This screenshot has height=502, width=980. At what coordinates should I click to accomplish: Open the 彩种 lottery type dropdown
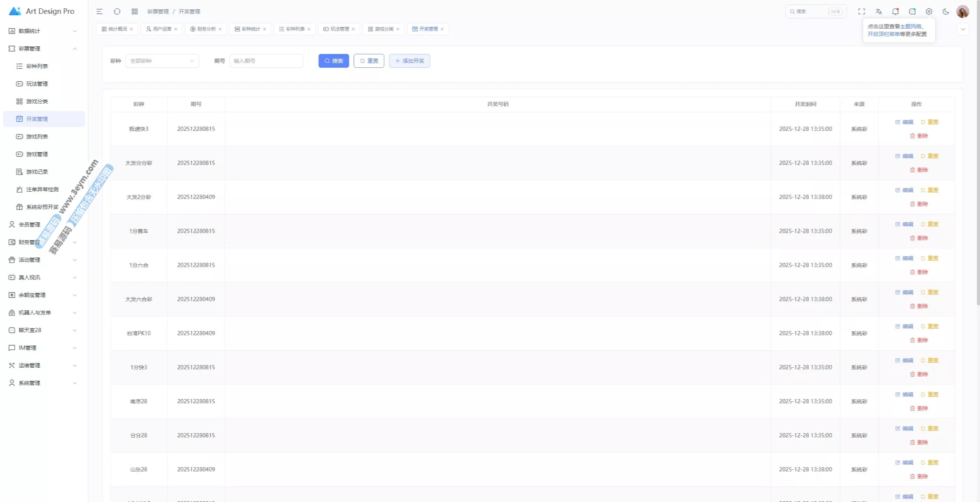click(162, 61)
